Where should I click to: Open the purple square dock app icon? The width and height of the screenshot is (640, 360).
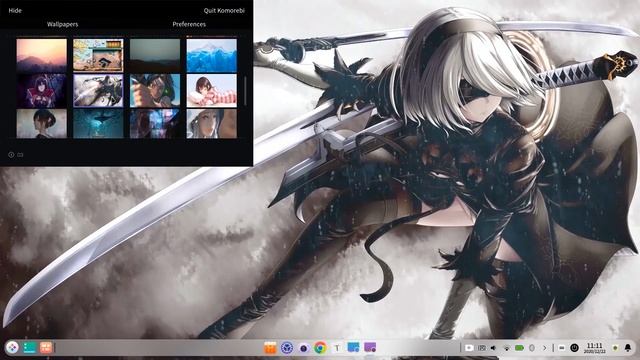[x=370, y=348]
